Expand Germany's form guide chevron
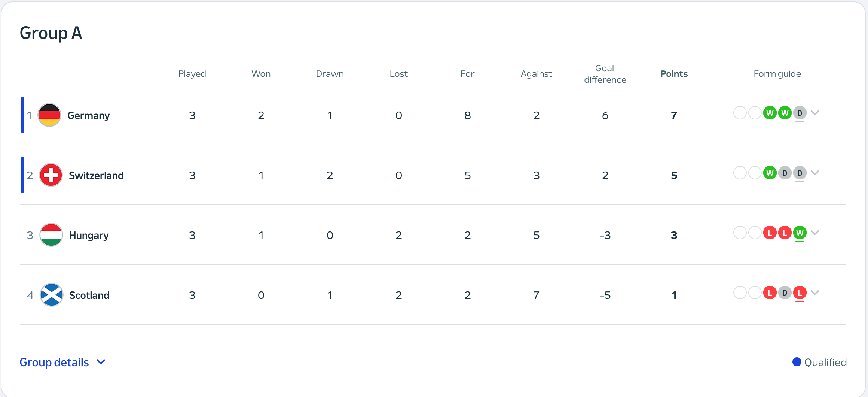The image size is (868, 397). pos(815,112)
